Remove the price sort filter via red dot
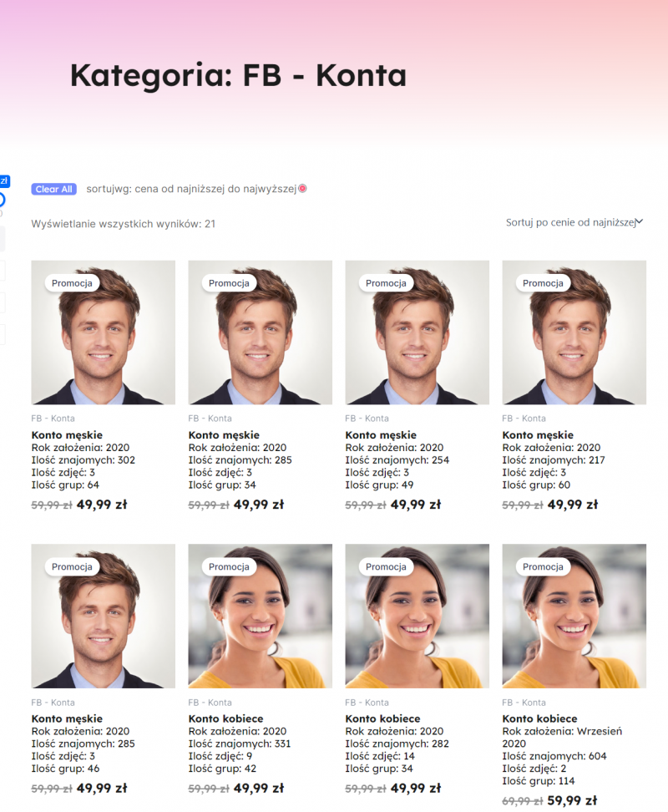Viewport: 668px width, 812px height. [303, 189]
